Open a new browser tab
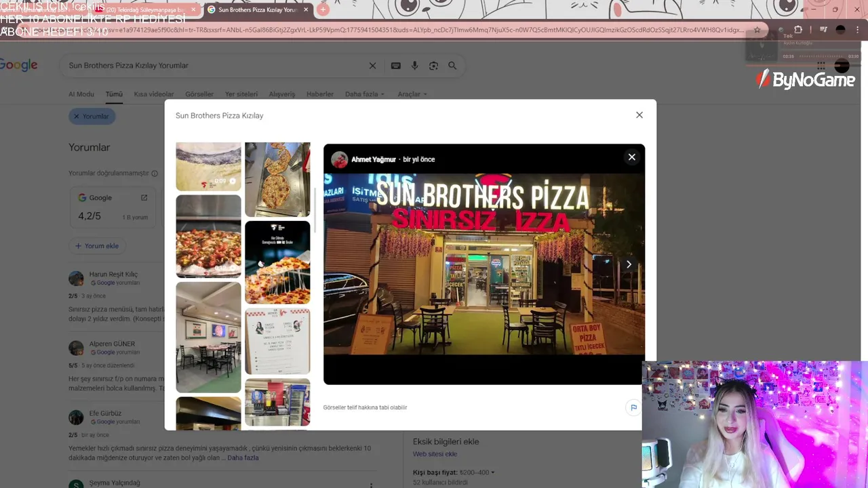868x488 pixels. click(x=323, y=9)
